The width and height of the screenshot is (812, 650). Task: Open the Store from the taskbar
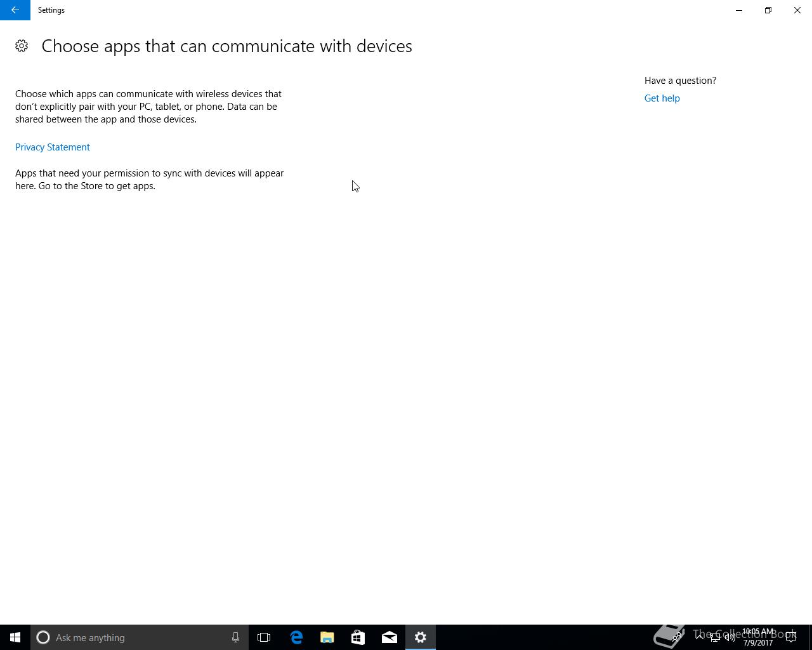tap(358, 637)
